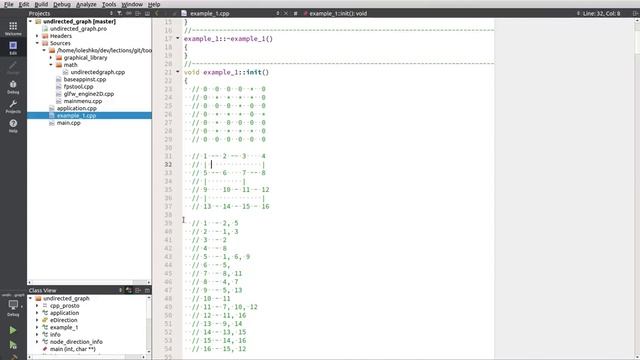This screenshot has width=640, height=360.
Task: Expand the Headers folder
Action: pyautogui.click(x=37, y=36)
